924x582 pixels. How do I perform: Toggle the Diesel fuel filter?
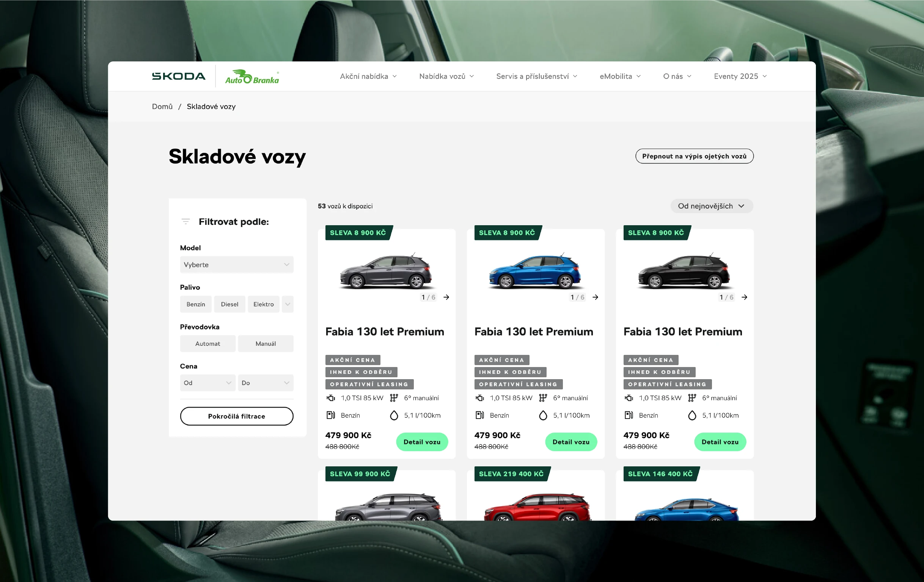click(x=229, y=304)
